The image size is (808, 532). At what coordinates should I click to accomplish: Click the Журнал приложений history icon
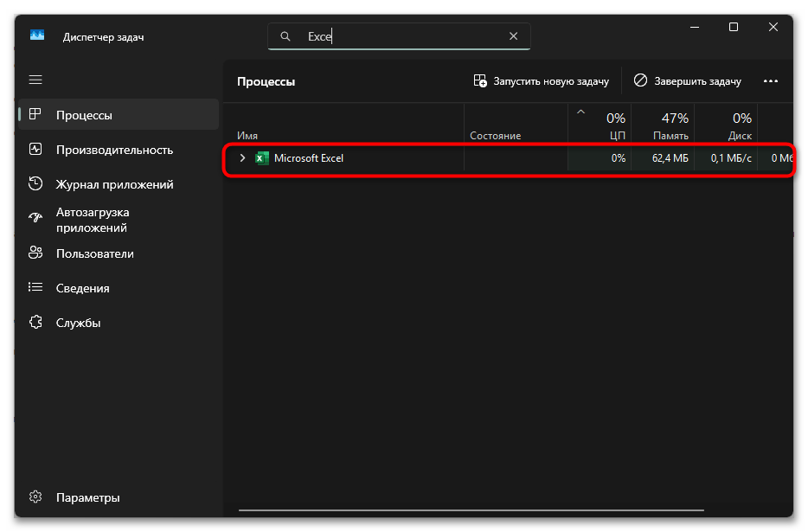click(35, 184)
